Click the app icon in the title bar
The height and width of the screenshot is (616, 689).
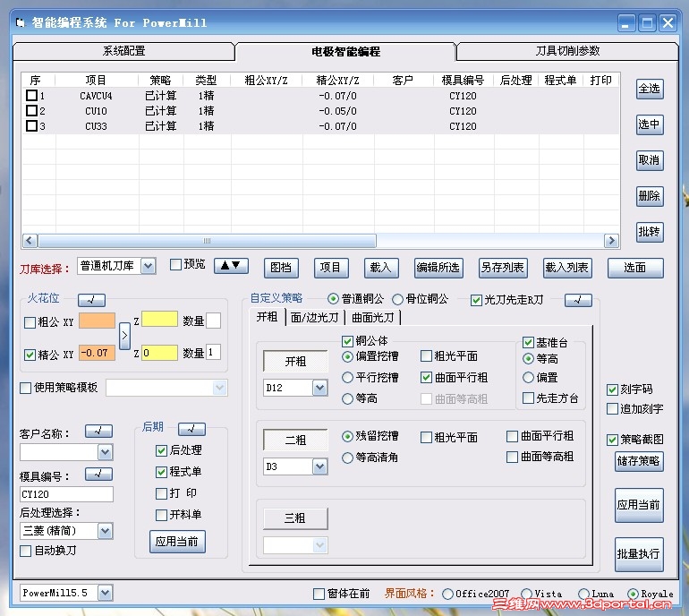[x=21, y=22]
